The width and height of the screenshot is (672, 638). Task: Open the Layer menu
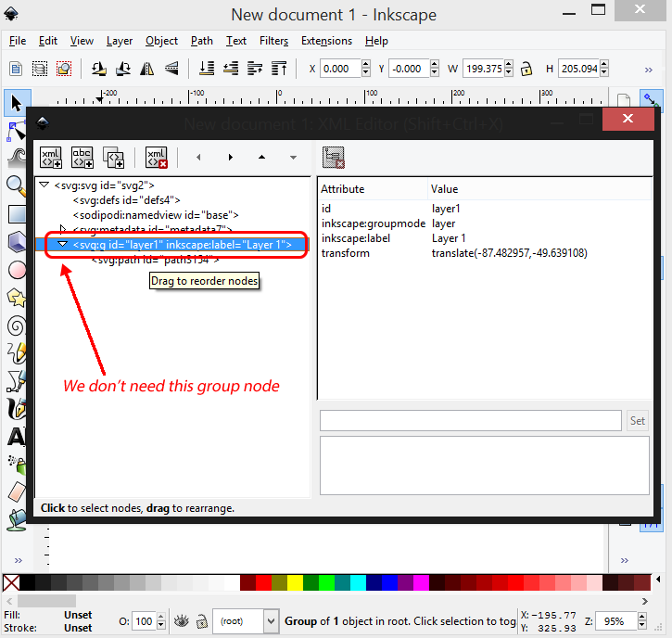coord(120,41)
